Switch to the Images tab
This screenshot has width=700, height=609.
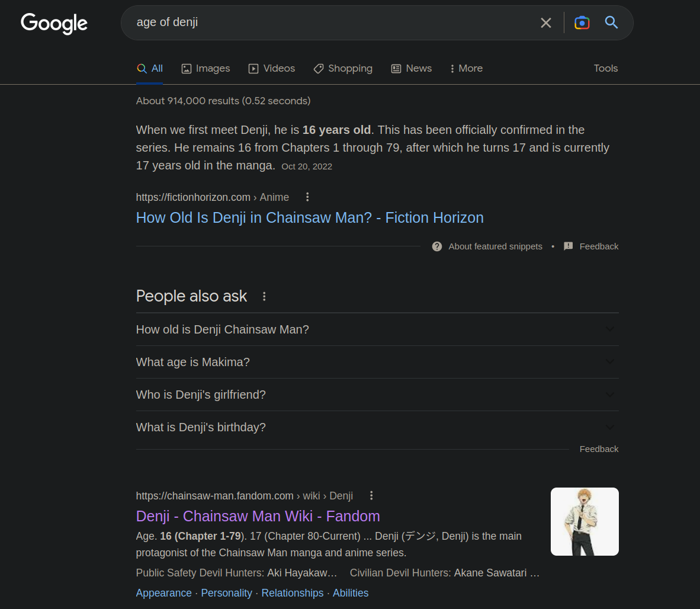(205, 69)
